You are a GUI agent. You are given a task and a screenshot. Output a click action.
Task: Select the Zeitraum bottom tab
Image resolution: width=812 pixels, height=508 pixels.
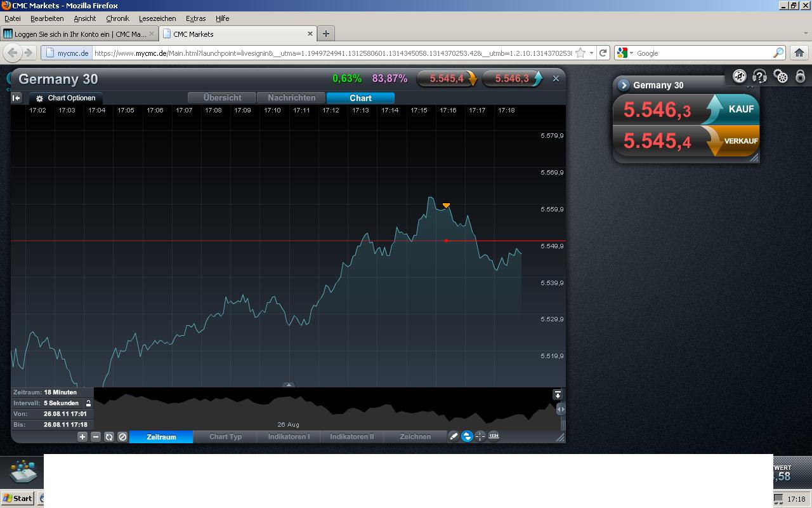[x=161, y=437]
